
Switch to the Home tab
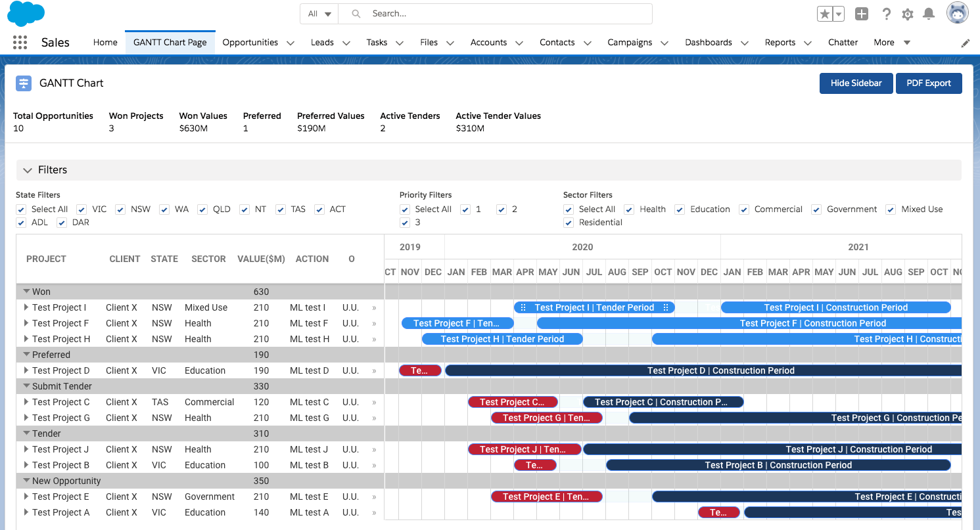(105, 43)
